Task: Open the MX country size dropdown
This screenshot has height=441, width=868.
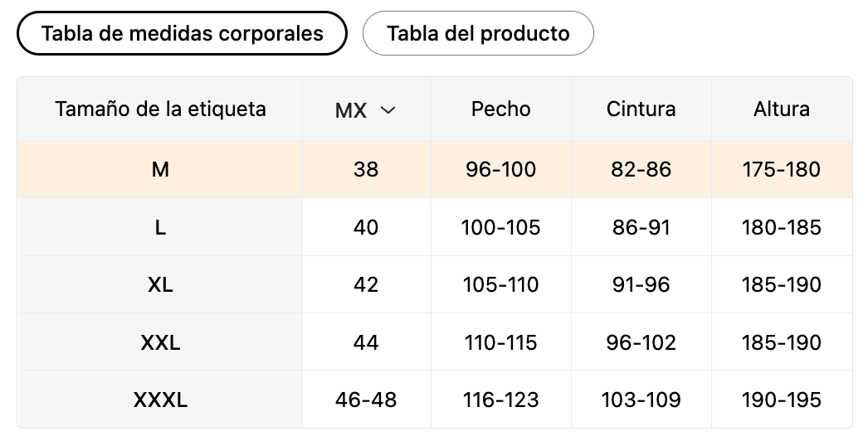Action: click(x=365, y=110)
